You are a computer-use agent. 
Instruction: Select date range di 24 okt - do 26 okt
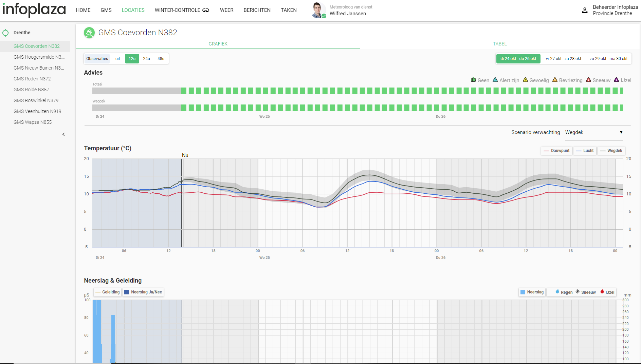[518, 59]
